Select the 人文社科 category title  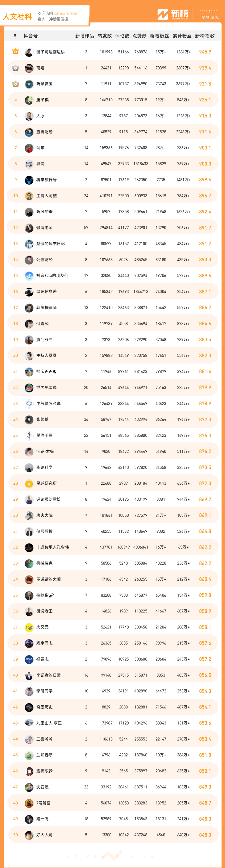tap(17, 16)
